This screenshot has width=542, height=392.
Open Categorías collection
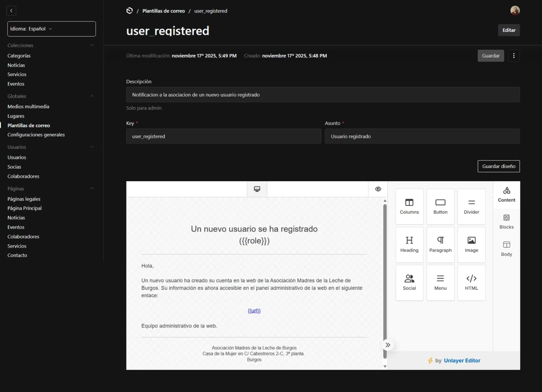pyautogui.click(x=19, y=56)
